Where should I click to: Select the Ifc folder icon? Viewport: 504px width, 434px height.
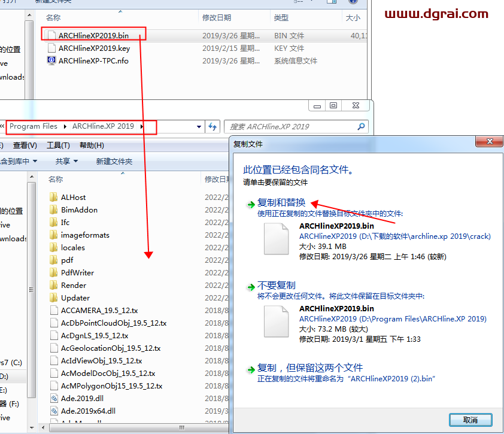[54, 222]
